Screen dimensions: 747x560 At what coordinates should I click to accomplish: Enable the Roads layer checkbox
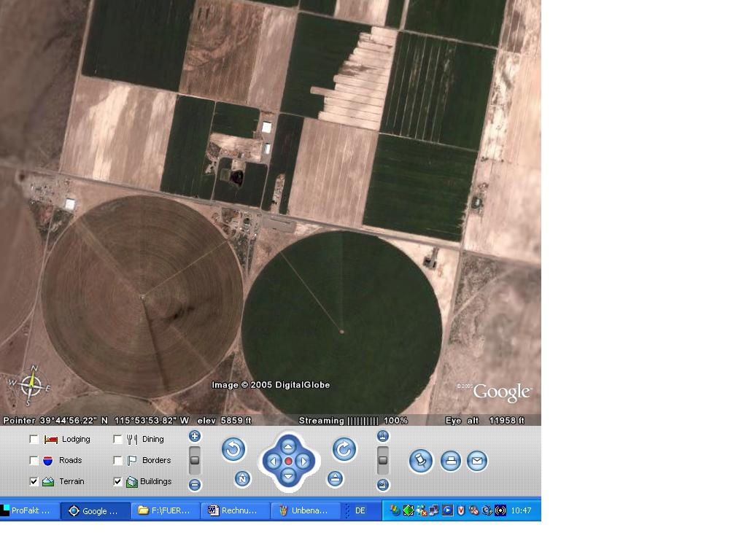tap(34, 460)
